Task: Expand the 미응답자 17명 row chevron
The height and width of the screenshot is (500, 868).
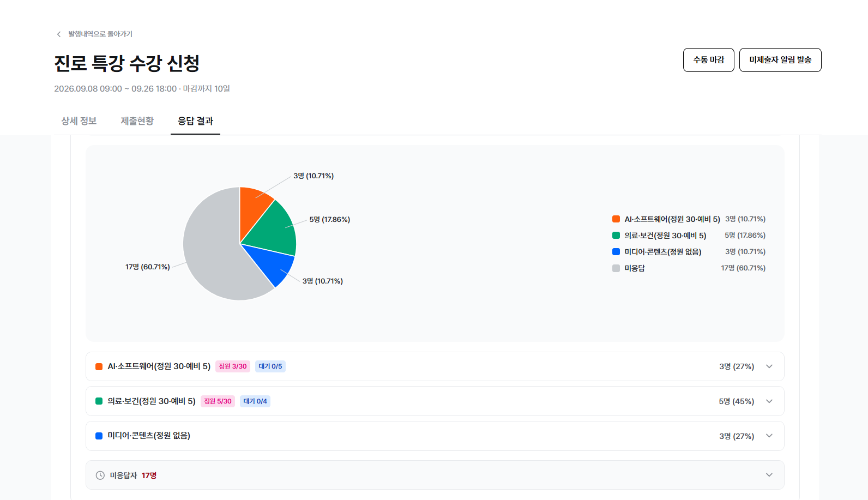Action: [x=769, y=475]
